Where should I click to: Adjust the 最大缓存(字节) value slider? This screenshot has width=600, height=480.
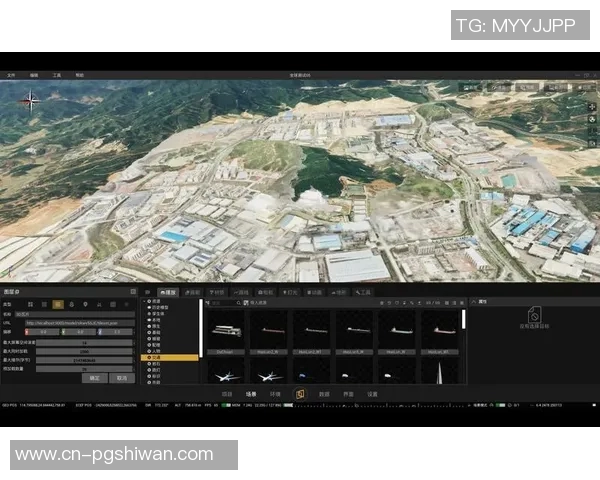click(x=84, y=360)
